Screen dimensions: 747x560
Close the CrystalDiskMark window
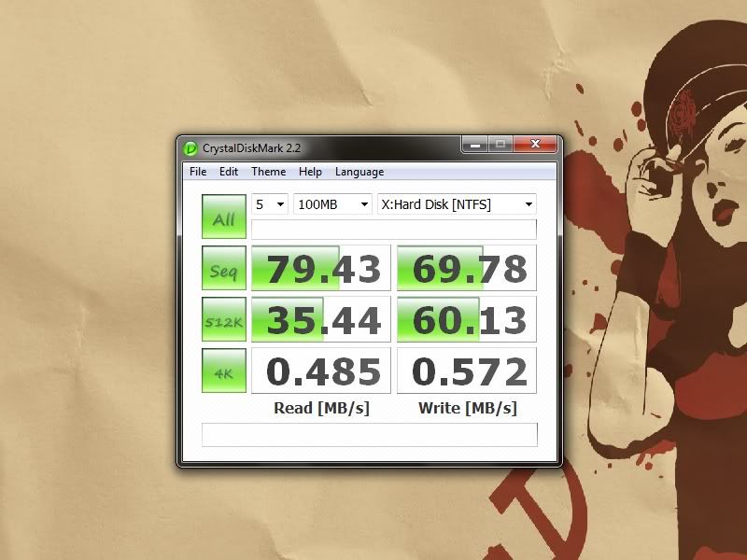[535, 145]
